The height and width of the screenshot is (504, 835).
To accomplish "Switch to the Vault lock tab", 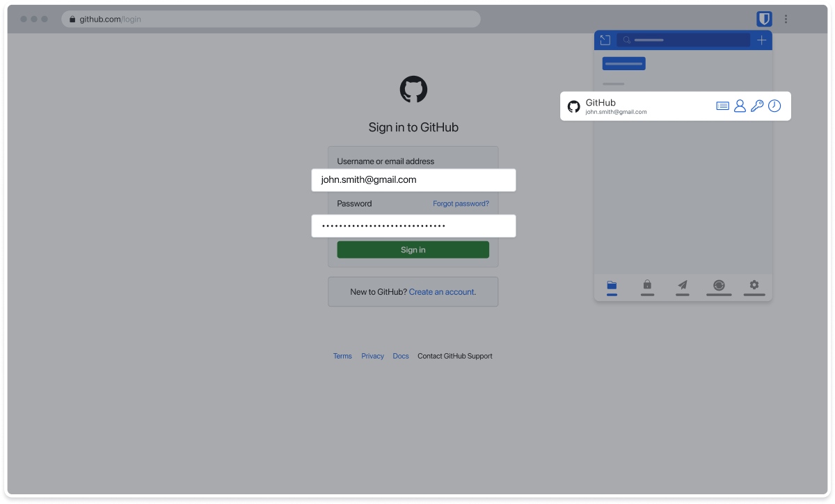I will click(x=647, y=286).
